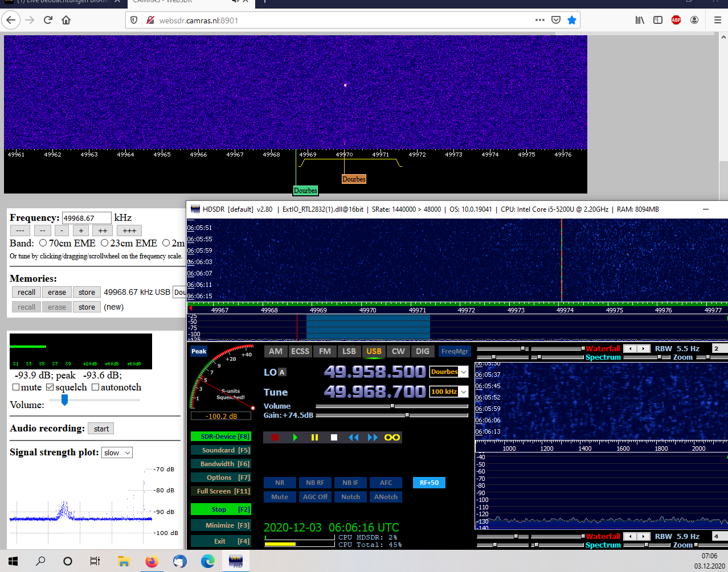The height and width of the screenshot is (572, 728).
Task: Open Windows search from the taskbar
Action: pyautogui.click(x=40, y=561)
